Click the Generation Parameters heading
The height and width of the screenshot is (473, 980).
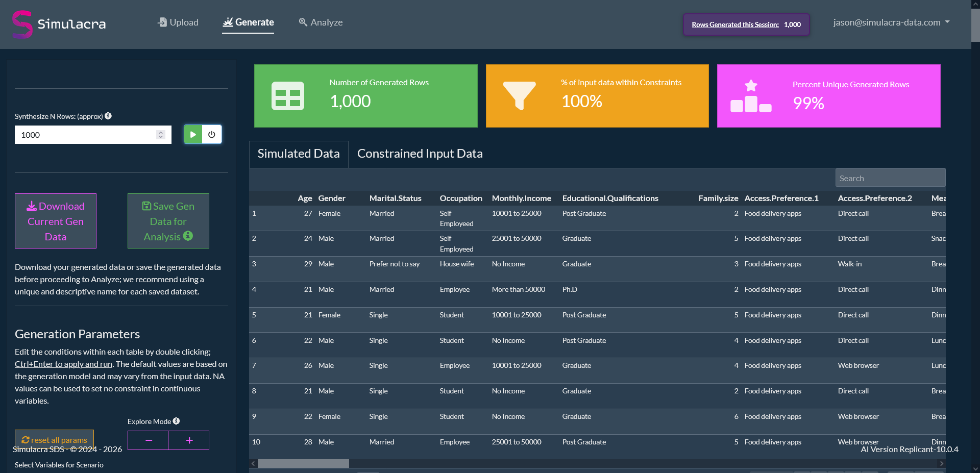pos(77,334)
